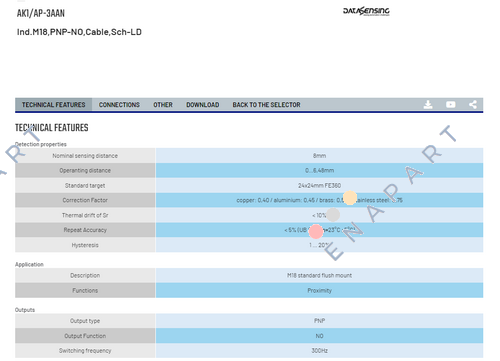
Task: Click the download icon in the tab bar
Action: 428,105
